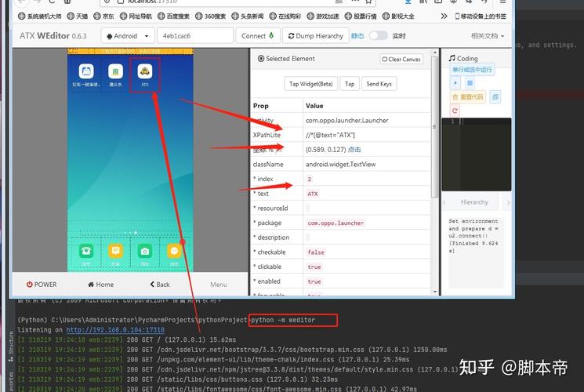This screenshot has height=392, width=584.
Task: Click the Clear Canvas button
Action: 401,59
